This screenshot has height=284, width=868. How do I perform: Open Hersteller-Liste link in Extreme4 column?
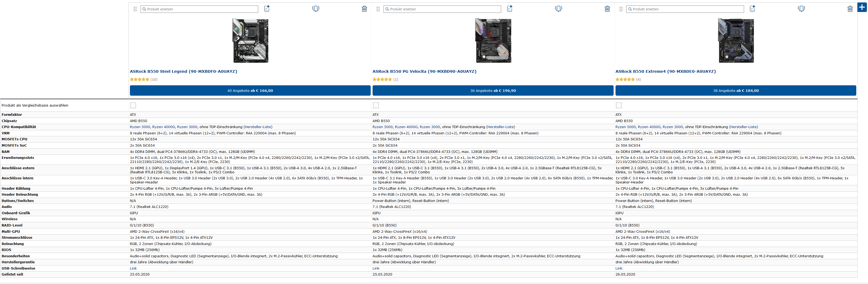pos(743,127)
